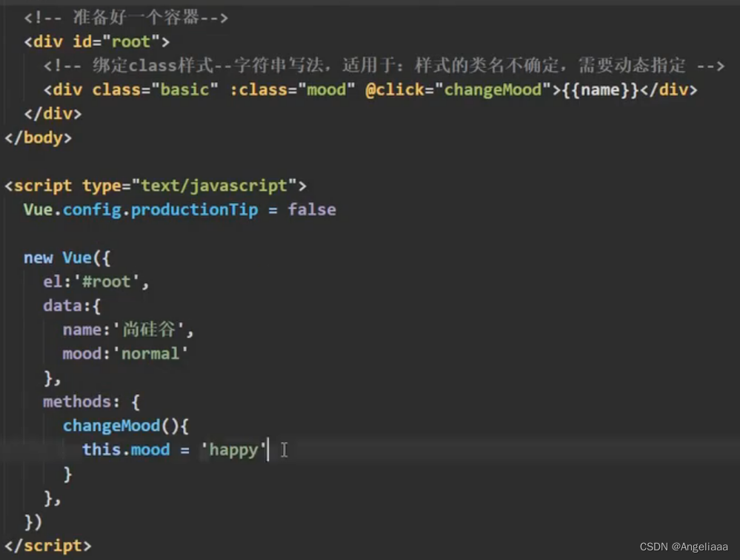Screen dimensions: 740x560
Task: Click the 'class="basic"' attribute
Action: 155,90
